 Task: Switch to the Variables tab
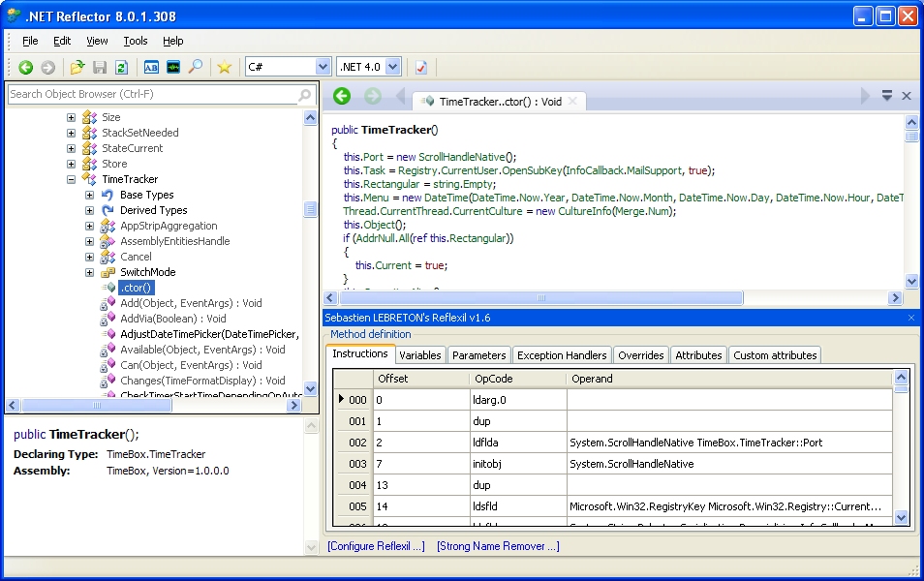pos(419,355)
